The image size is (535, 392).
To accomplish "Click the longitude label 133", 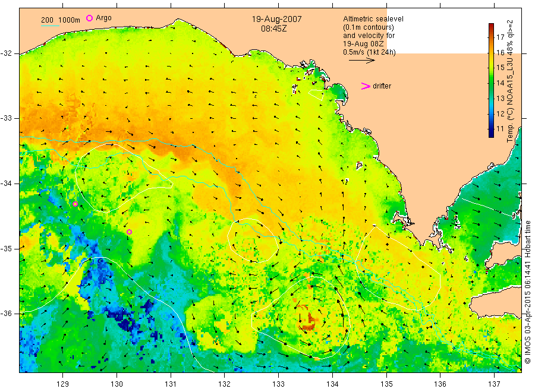I will [278, 384].
